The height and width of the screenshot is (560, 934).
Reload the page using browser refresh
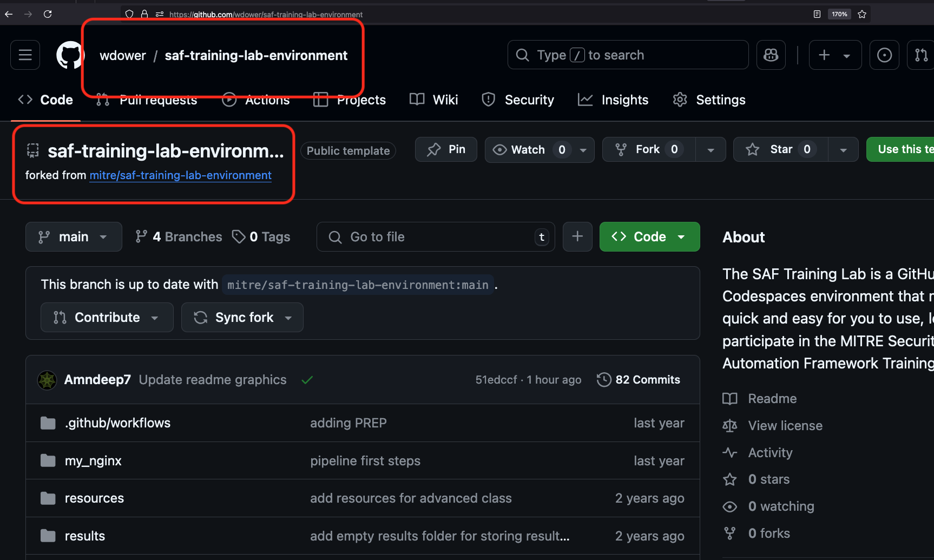pos(48,14)
